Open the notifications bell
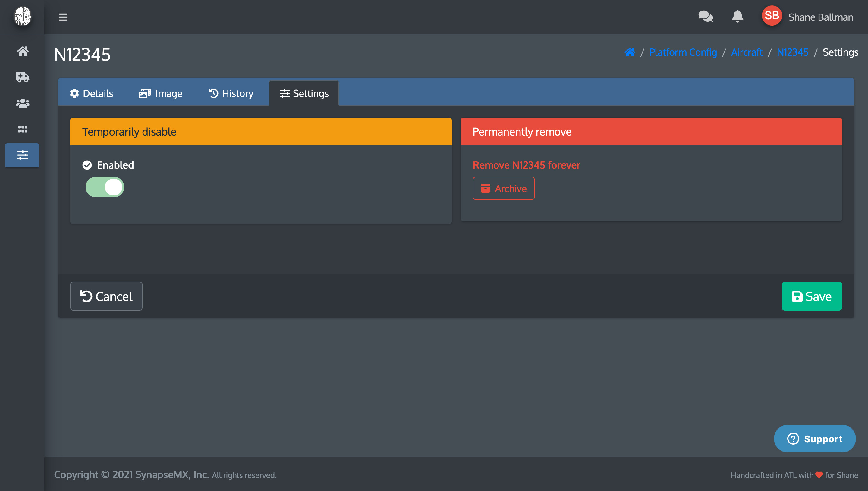This screenshot has width=868, height=491. pyautogui.click(x=737, y=16)
